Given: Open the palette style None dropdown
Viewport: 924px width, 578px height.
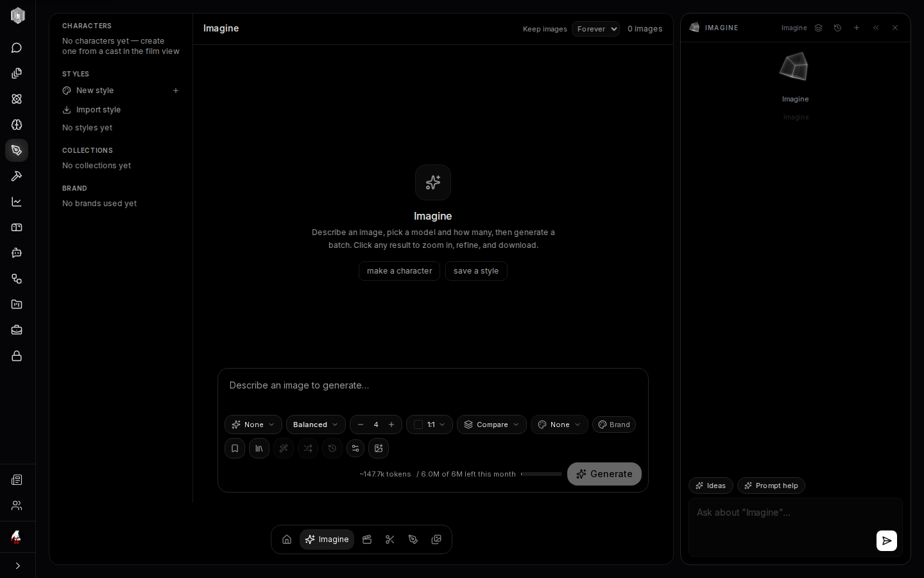Looking at the screenshot, I should tap(560, 425).
